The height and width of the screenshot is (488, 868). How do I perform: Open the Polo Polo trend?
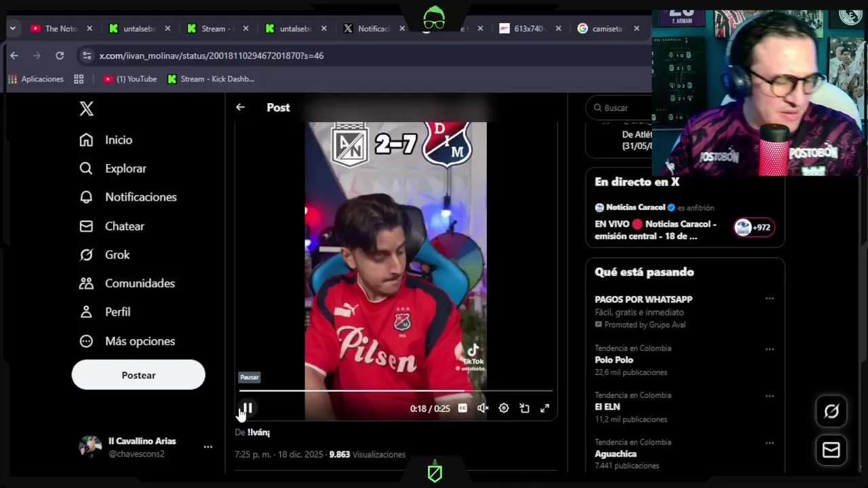(614, 360)
